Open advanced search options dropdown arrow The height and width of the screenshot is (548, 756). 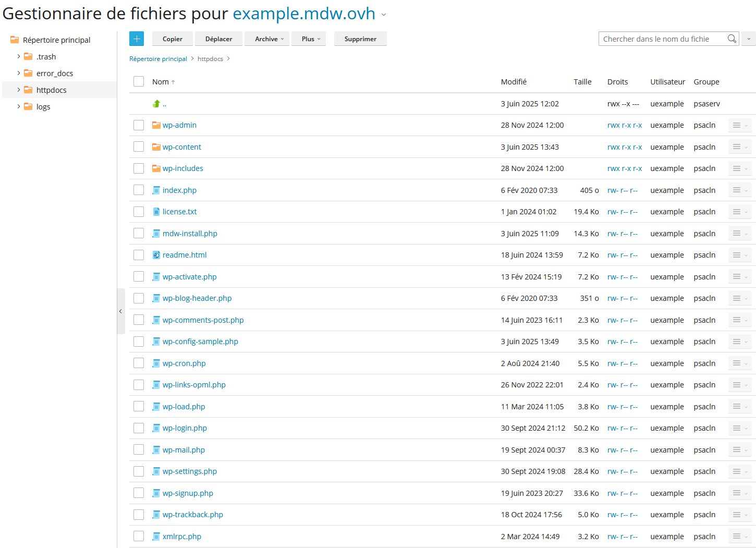[749, 39]
